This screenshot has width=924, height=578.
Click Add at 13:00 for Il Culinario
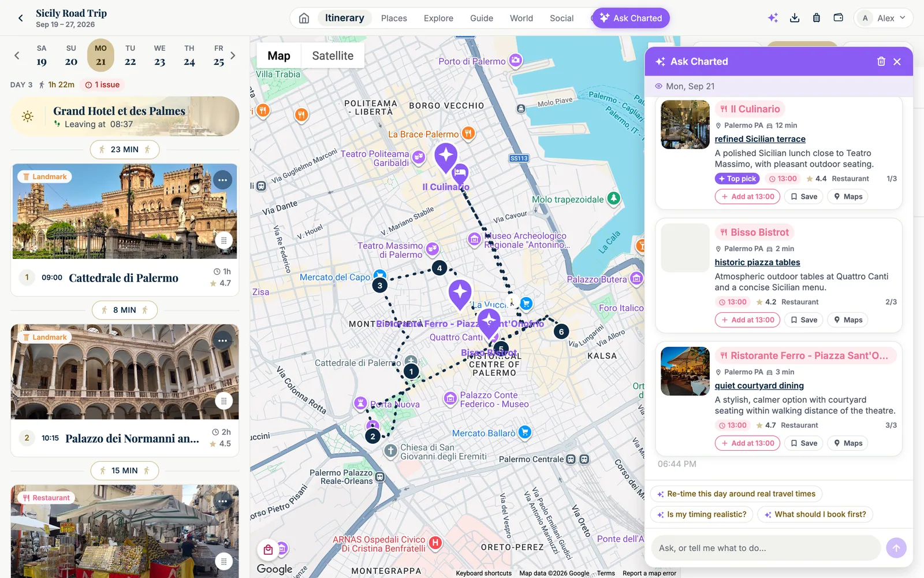pos(747,197)
